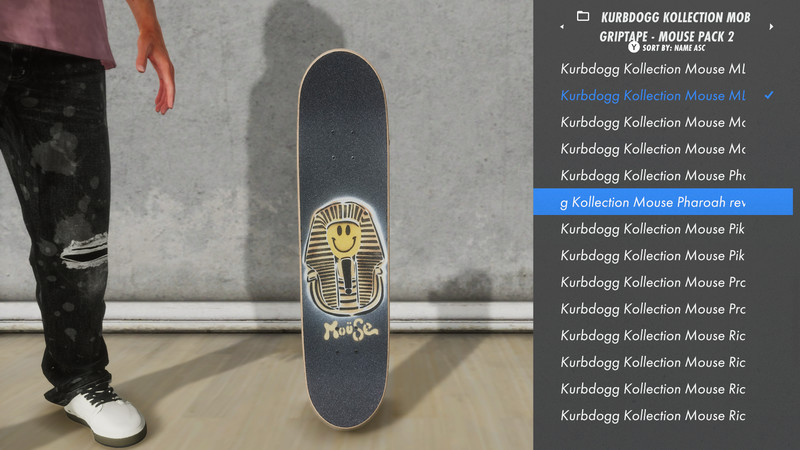Select the first Kurbdogg Kollection Mouse ML item
The width and height of the screenshot is (800, 450).
point(653,69)
